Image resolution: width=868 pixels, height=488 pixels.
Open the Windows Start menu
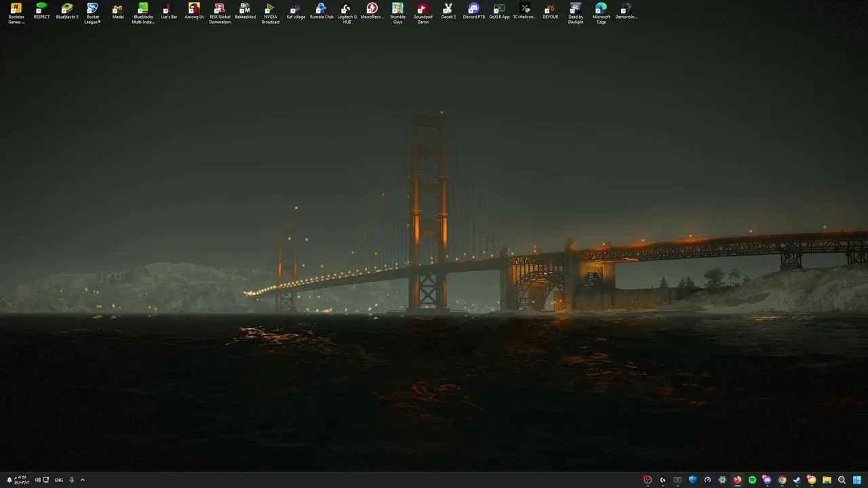(856, 480)
